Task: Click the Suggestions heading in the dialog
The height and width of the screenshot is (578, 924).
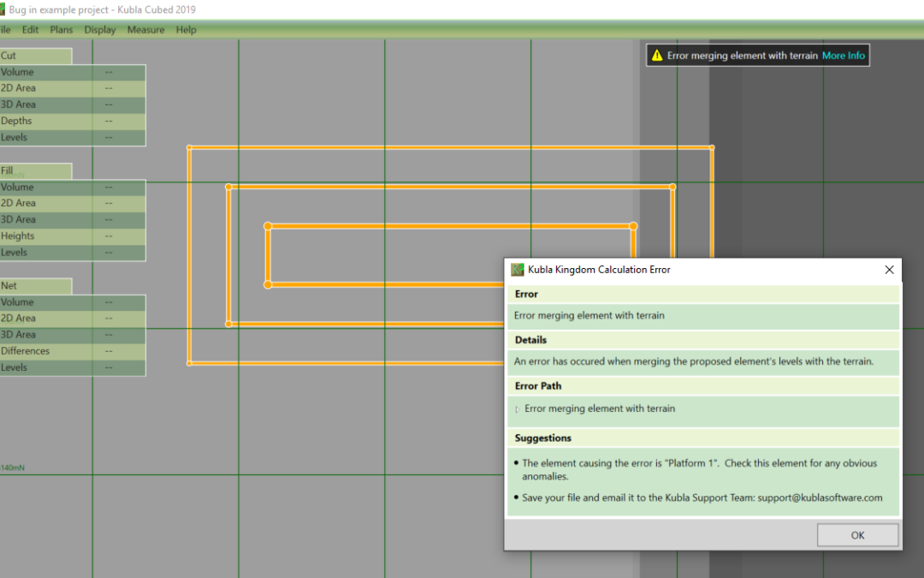Action: [542, 438]
